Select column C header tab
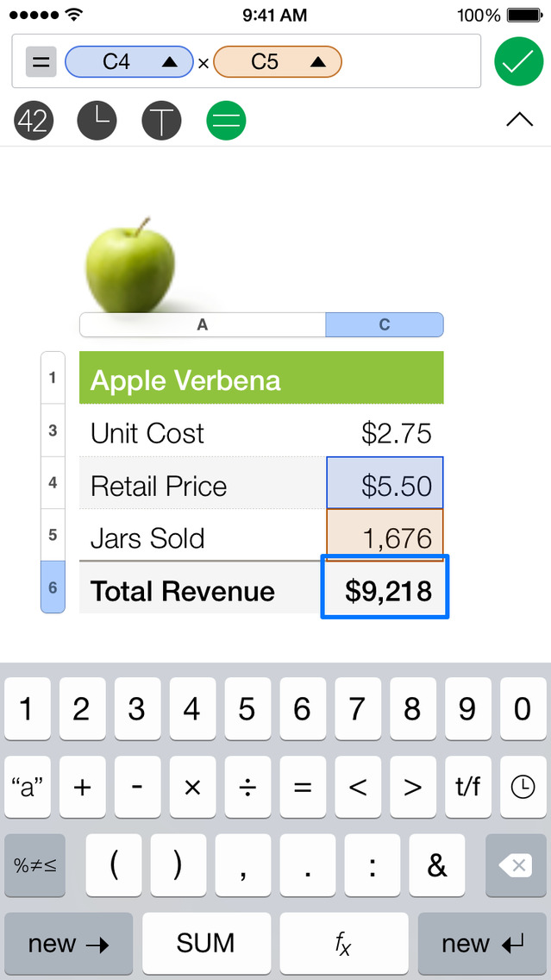 coord(384,324)
